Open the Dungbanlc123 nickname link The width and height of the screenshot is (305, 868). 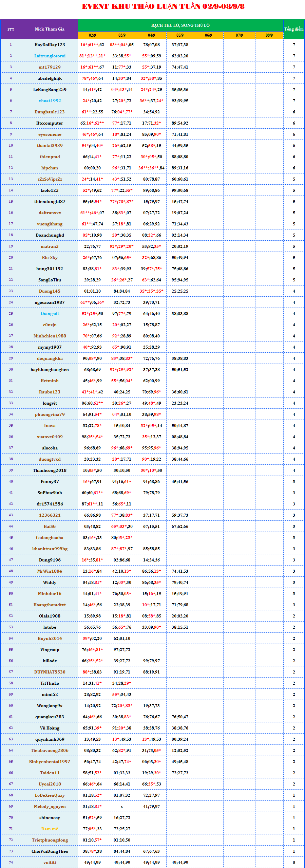click(x=50, y=112)
